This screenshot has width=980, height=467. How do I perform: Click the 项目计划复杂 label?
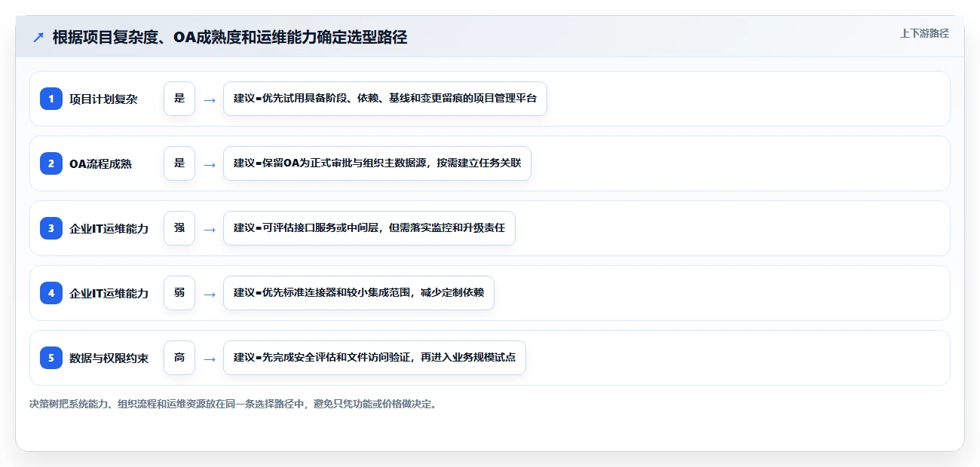coord(103,99)
